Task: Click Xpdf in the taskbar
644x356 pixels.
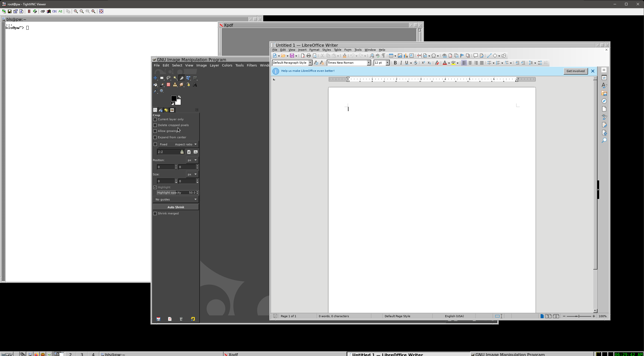Action: 285,354
